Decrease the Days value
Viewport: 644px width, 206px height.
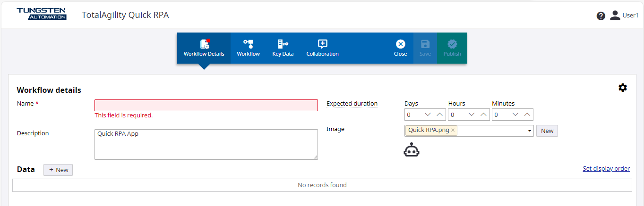click(x=428, y=115)
